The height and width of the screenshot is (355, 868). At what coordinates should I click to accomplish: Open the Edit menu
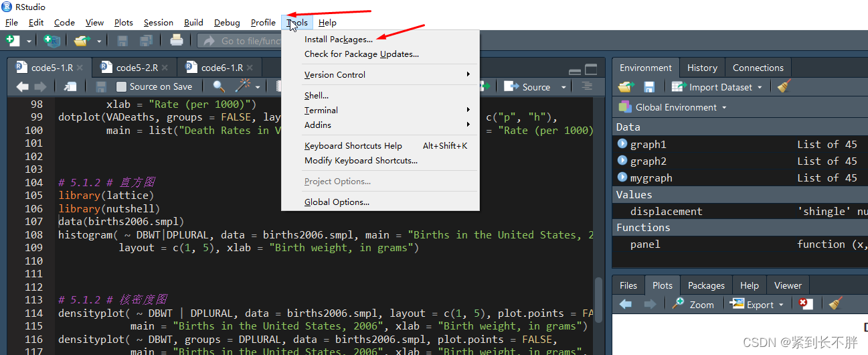(36, 22)
